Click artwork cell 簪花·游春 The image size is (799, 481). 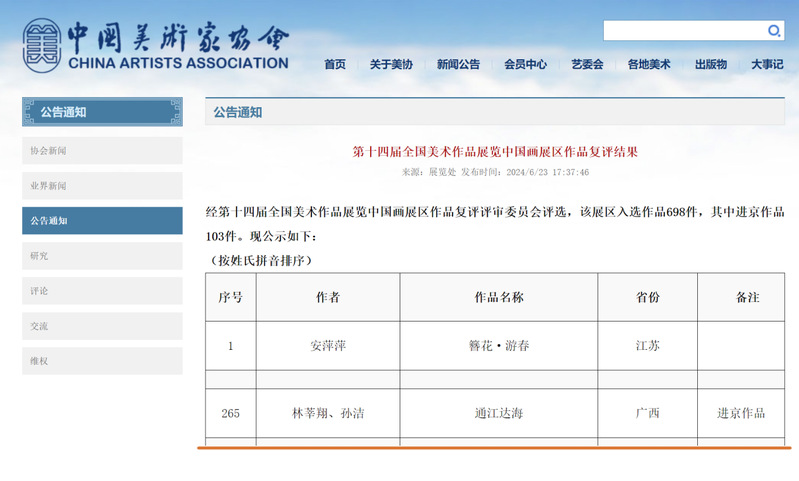tap(498, 346)
